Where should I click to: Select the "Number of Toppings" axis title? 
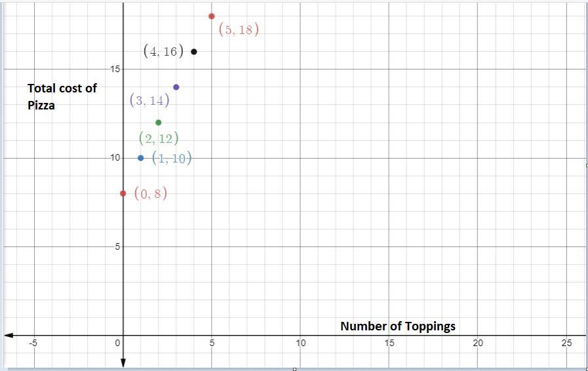point(398,326)
